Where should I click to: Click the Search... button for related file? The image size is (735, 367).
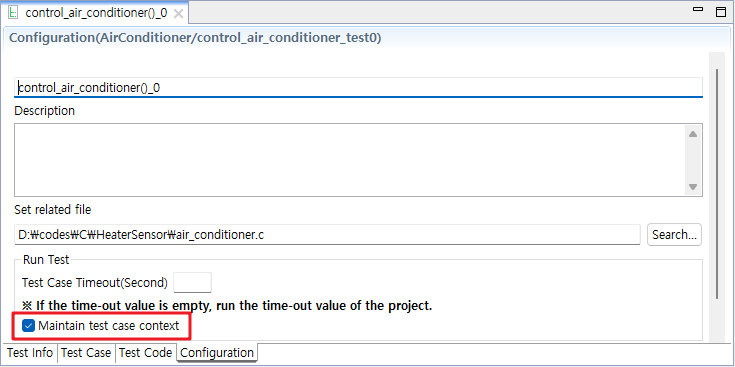[x=675, y=234]
